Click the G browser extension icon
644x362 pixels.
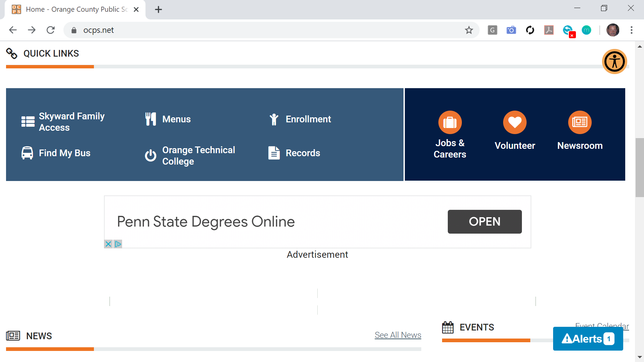click(x=492, y=30)
